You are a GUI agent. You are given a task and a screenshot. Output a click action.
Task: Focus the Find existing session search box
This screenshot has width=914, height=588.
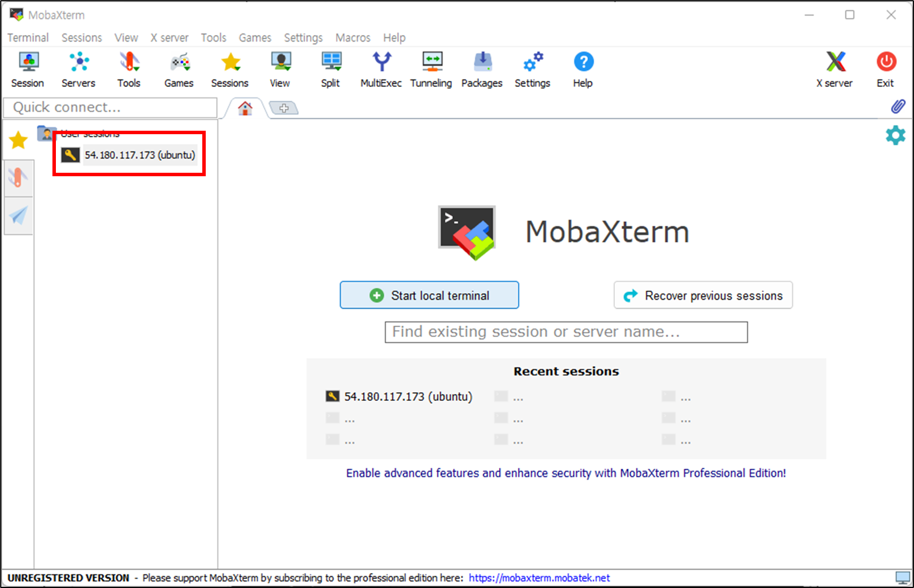click(x=566, y=332)
